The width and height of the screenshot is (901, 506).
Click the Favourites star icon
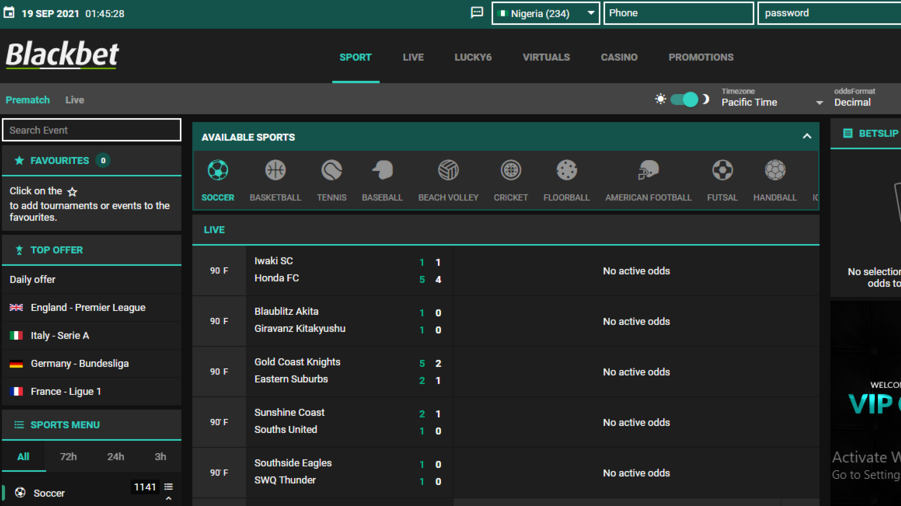[x=19, y=160]
